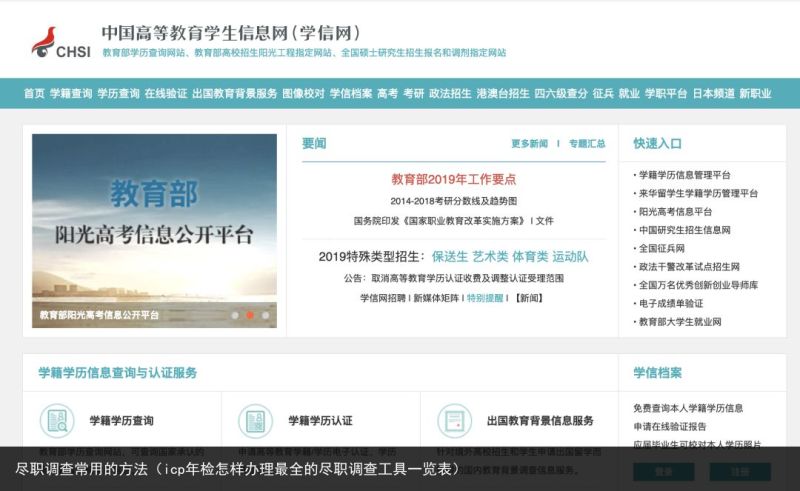Click the 【新闻】 link
The width and height of the screenshot is (800, 491).
(529, 298)
